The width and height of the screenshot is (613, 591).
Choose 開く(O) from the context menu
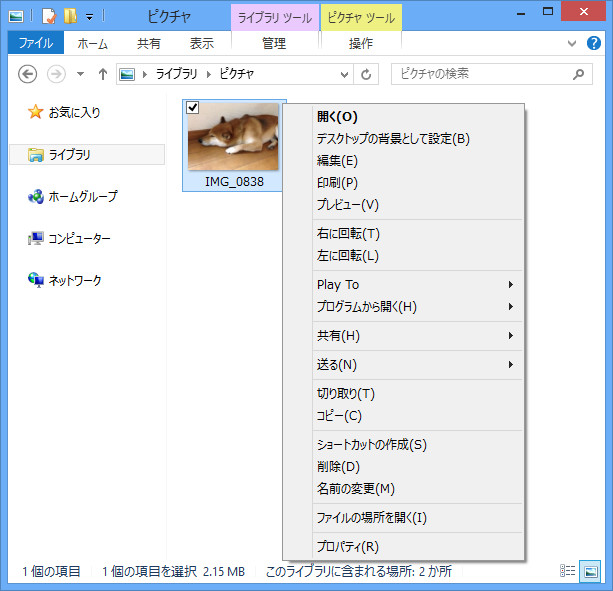(403, 117)
